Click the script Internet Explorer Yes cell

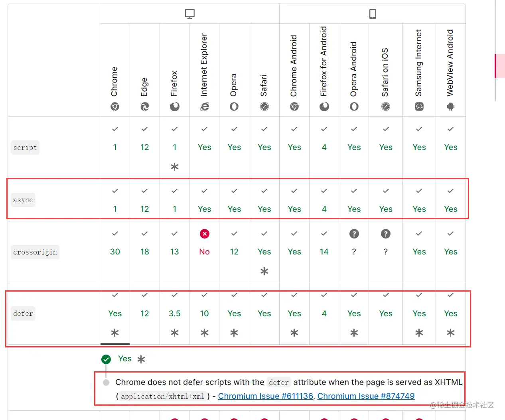[205, 147]
